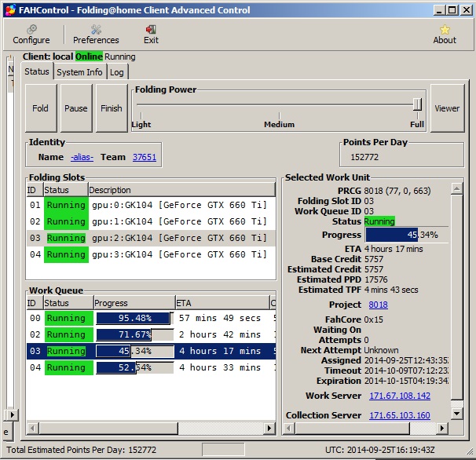Open Work Server 171.67.108.142 link
The image size is (476, 460).
pyautogui.click(x=400, y=396)
